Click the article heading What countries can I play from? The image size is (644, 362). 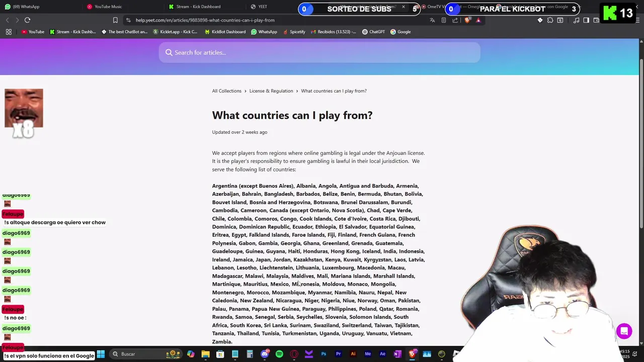(x=292, y=115)
